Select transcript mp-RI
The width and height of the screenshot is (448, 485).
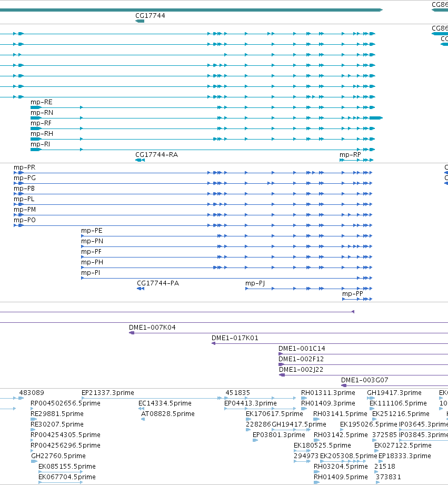pyautogui.click(x=203, y=150)
